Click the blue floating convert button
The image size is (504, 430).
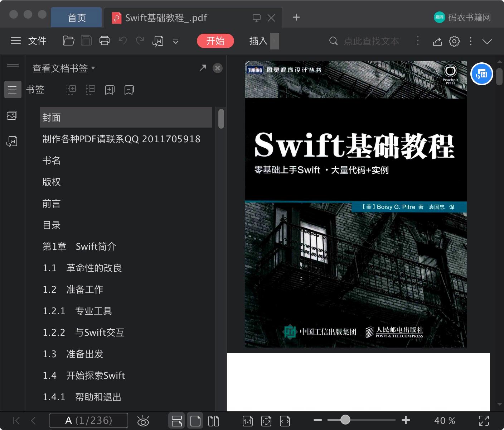[x=481, y=74]
